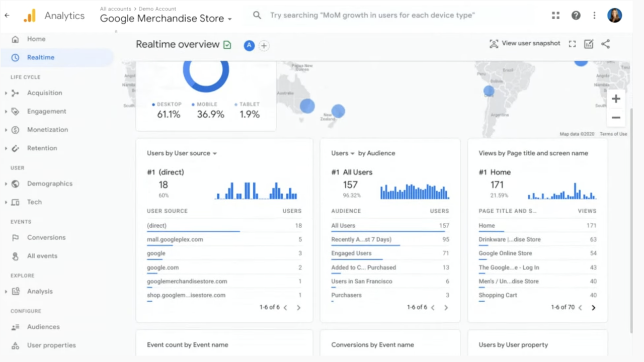Toggle the All Users comparison chip
644x362 pixels.
tap(249, 45)
